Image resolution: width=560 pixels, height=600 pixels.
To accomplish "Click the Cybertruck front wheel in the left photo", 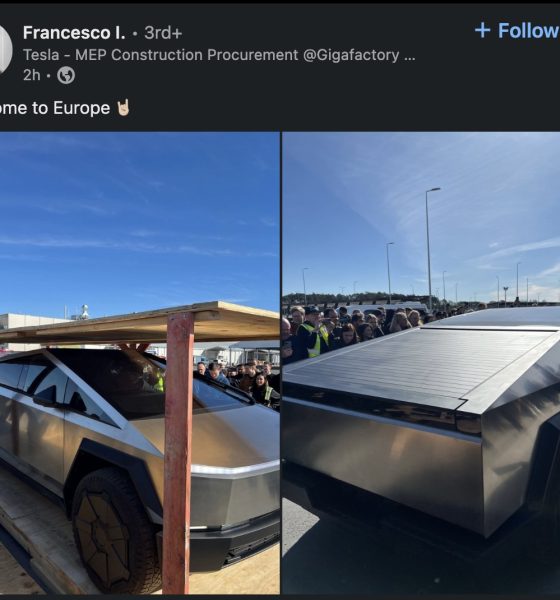I will (x=114, y=533).
